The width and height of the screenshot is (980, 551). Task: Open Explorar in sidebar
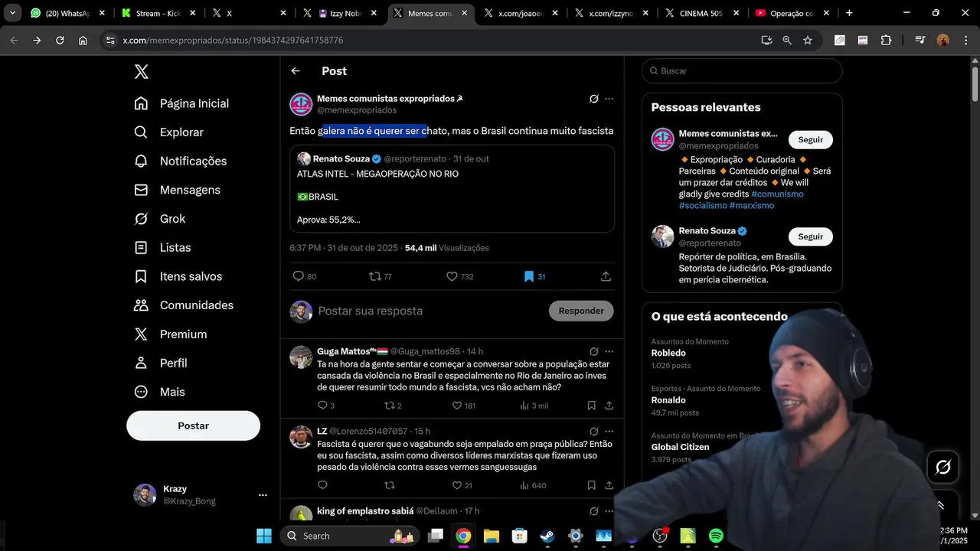pos(169,132)
